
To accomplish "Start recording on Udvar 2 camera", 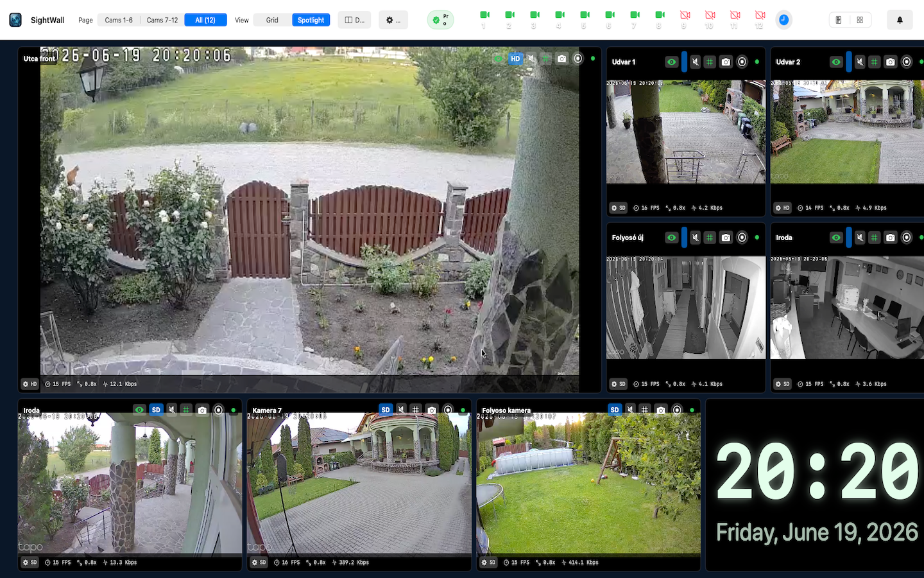I will pyautogui.click(x=906, y=62).
